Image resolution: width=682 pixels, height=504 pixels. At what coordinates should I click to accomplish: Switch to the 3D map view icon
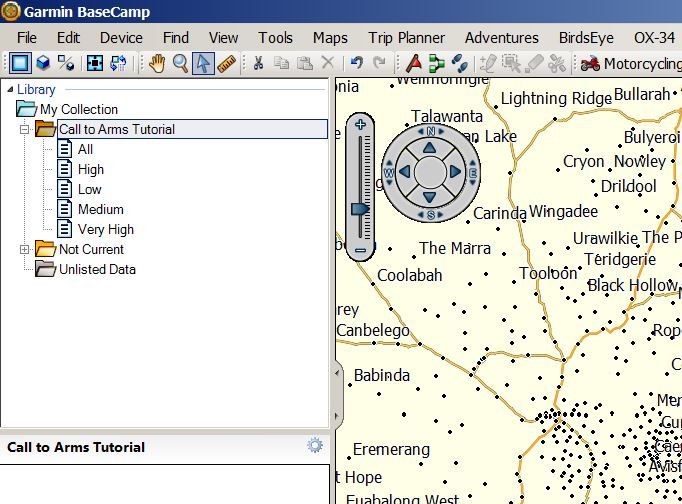(x=43, y=63)
